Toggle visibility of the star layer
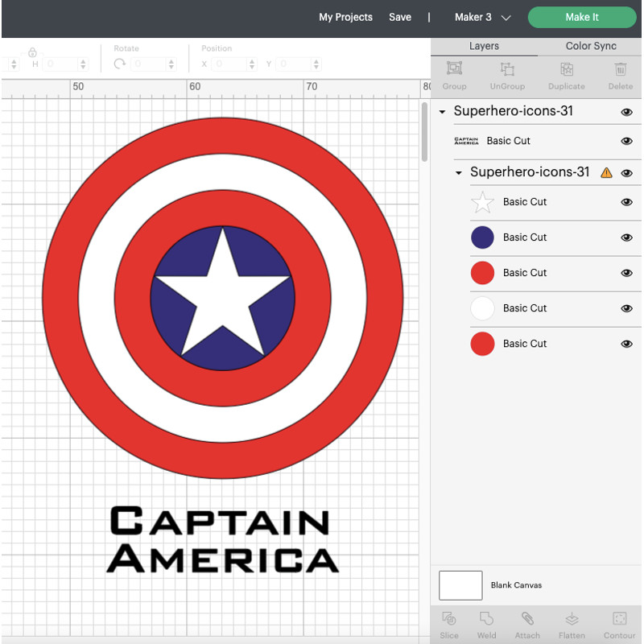Viewport: 644px width, 644px height. pos(626,202)
